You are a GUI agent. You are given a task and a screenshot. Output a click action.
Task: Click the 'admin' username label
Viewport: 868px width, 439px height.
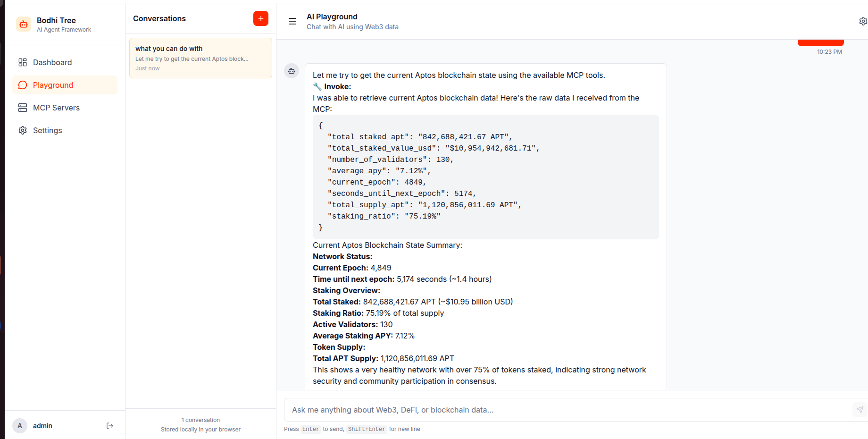[42, 426]
